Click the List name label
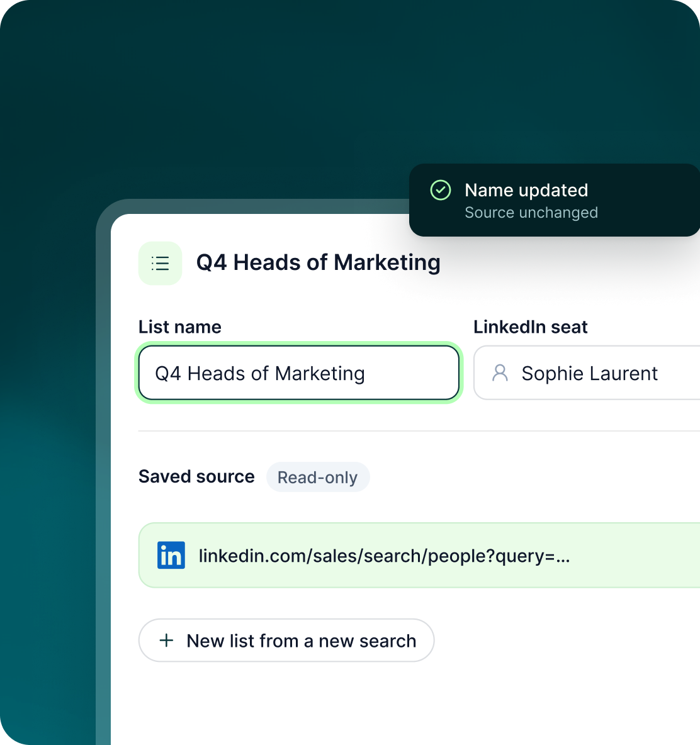 [179, 327]
